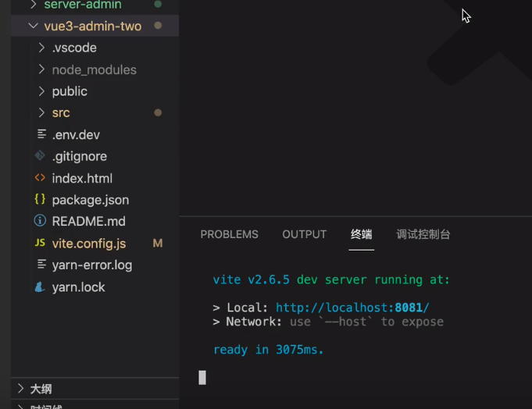The height and width of the screenshot is (409, 532).
Task: Click the '> Network:' terminal label
Action: coord(247,322)
